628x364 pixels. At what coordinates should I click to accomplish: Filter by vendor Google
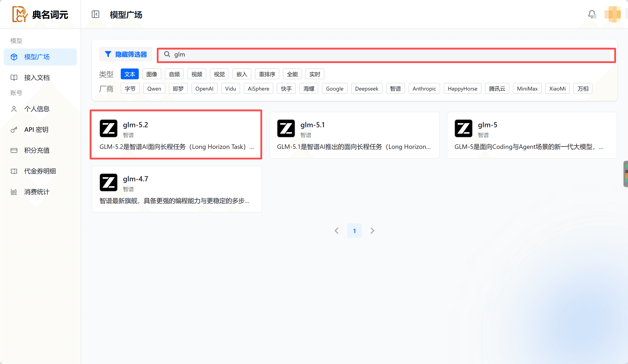[335, 89]
